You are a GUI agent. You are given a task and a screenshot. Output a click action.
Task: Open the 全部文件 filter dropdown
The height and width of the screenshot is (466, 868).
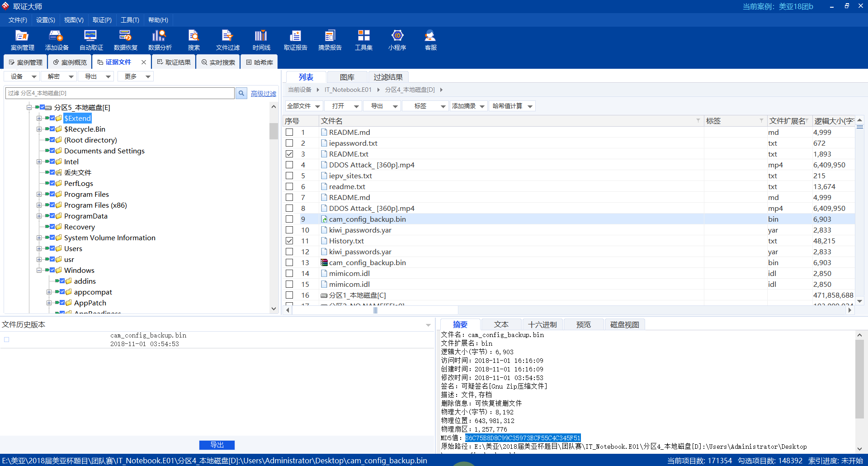[304, 106]
